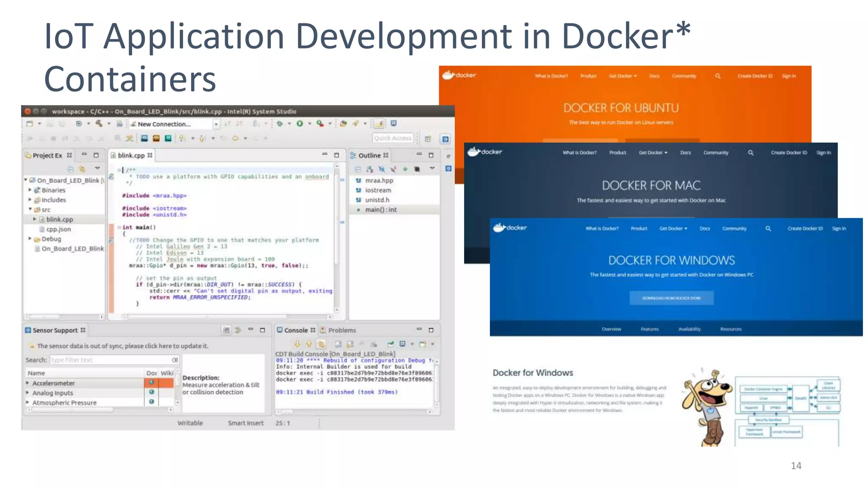Click Sign In on Docker for Mac page
Viewport: 868px width, 488px height.
point(823,152)
